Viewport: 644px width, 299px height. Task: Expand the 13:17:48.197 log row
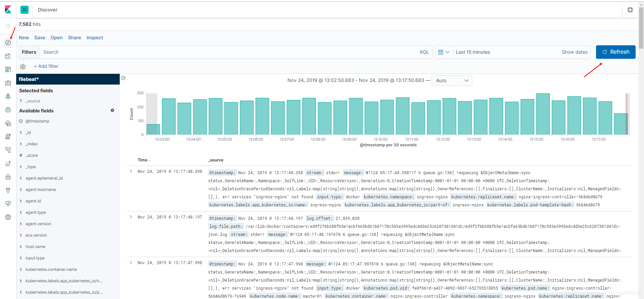click(131, 217)
